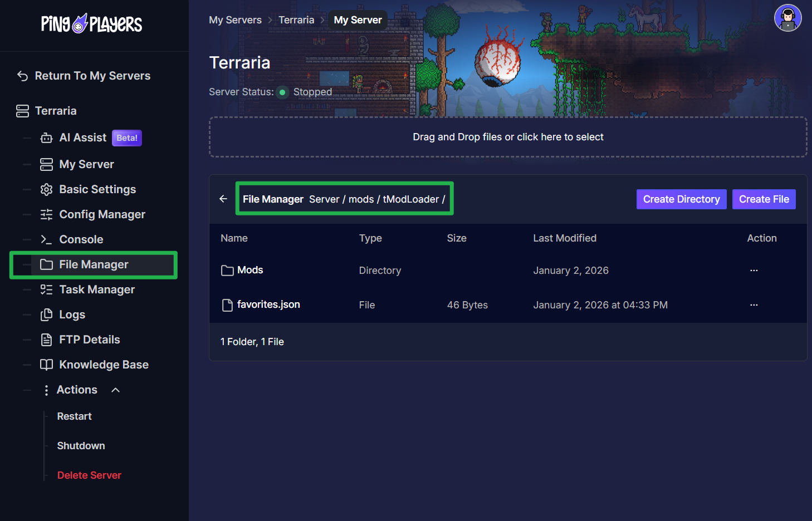Open action menu for Mods directory

pos(754,271)
